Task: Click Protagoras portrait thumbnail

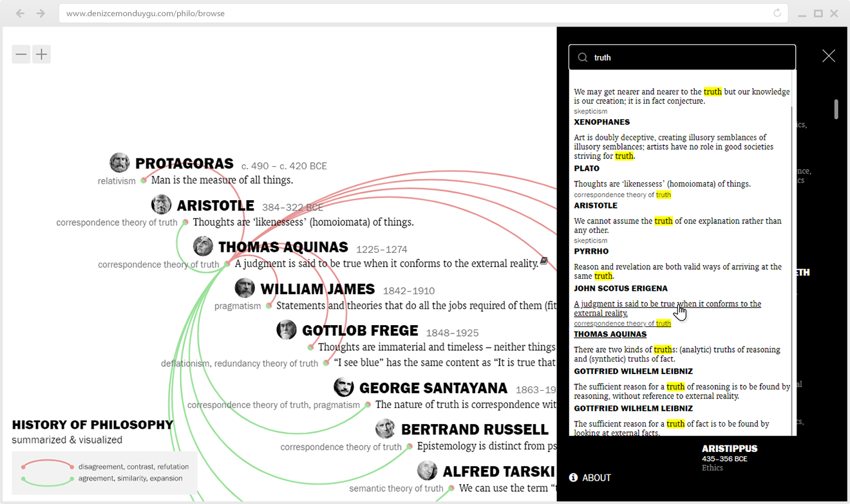Action: coord(120,163)
